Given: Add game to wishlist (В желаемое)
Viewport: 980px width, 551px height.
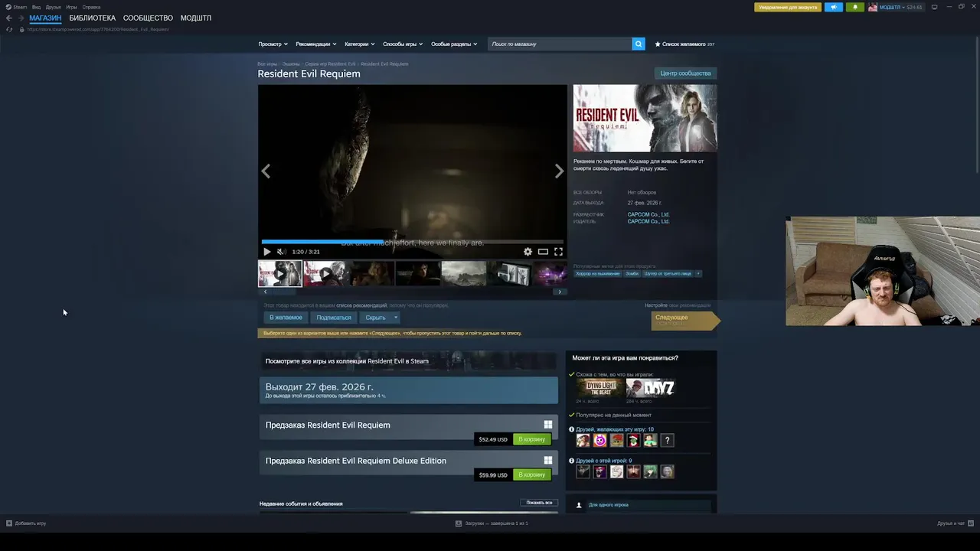Looking at the screenshot, I should pos(286,318).
